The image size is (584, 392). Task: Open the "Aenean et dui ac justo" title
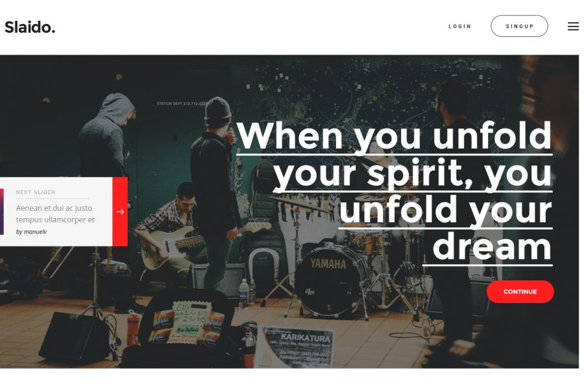click(55, 214)
